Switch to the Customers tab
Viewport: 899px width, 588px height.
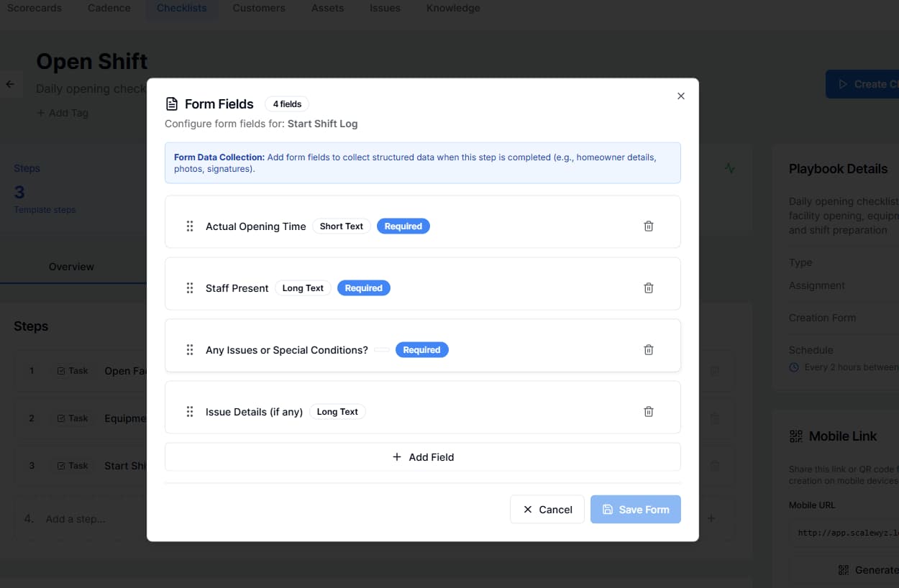[259, 8]
